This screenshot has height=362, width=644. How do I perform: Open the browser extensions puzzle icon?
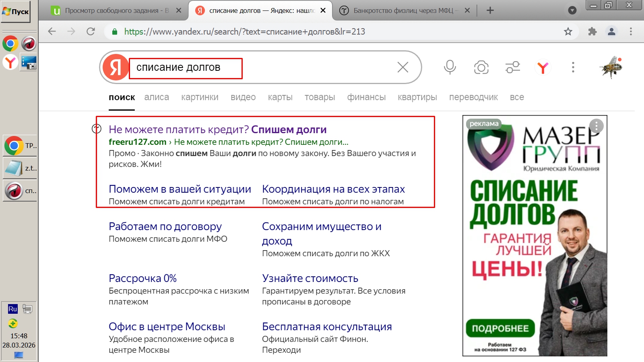coord(592,31)
